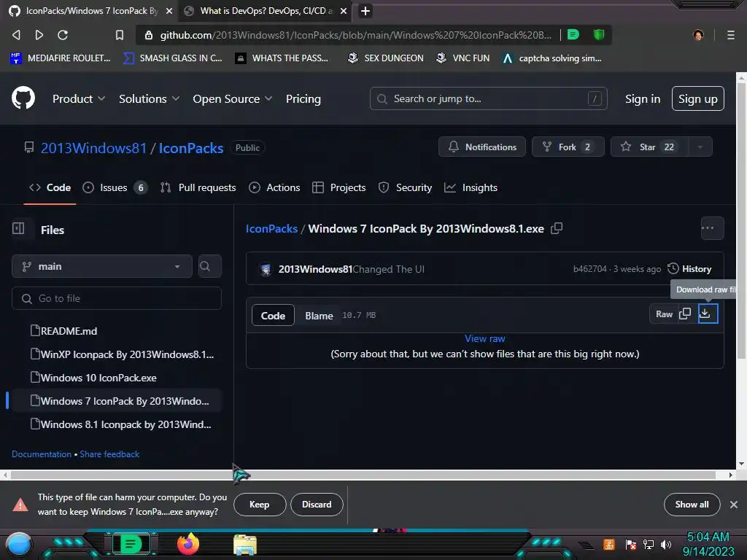Click the network tray icon

[649, 544]
